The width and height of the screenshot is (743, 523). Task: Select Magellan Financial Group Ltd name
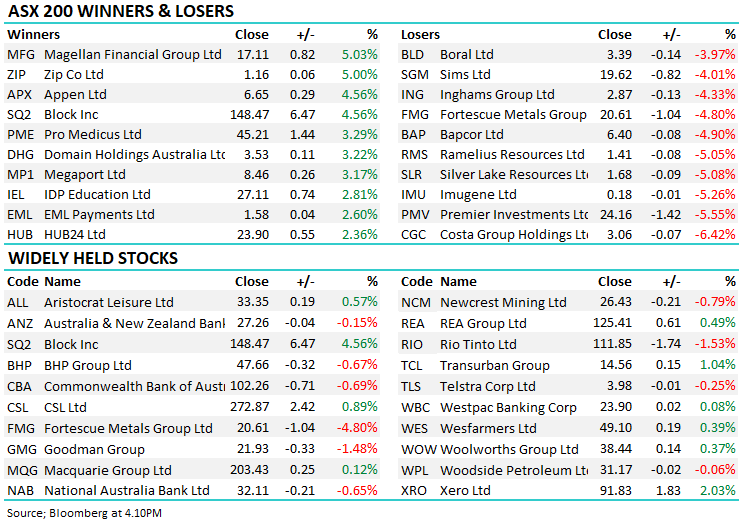click(133, 54)
